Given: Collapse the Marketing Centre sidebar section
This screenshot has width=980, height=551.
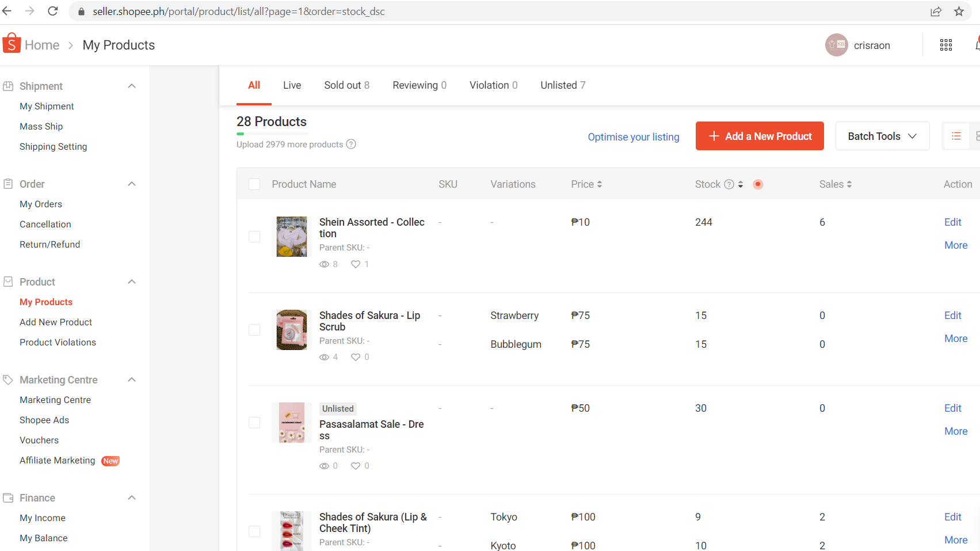Looking at the screenshot, I should 132,380.
